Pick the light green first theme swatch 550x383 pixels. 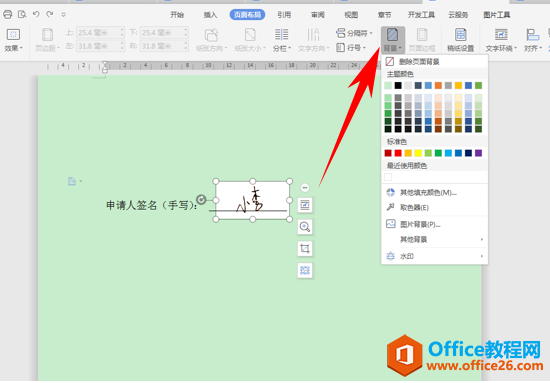pos(388,85)
